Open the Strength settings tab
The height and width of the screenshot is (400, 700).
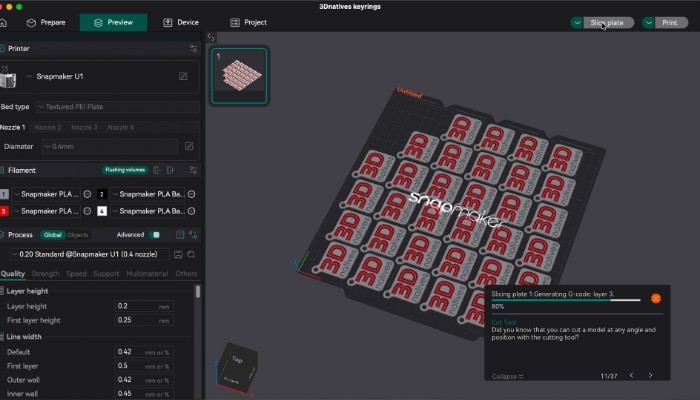pos(45,273)
